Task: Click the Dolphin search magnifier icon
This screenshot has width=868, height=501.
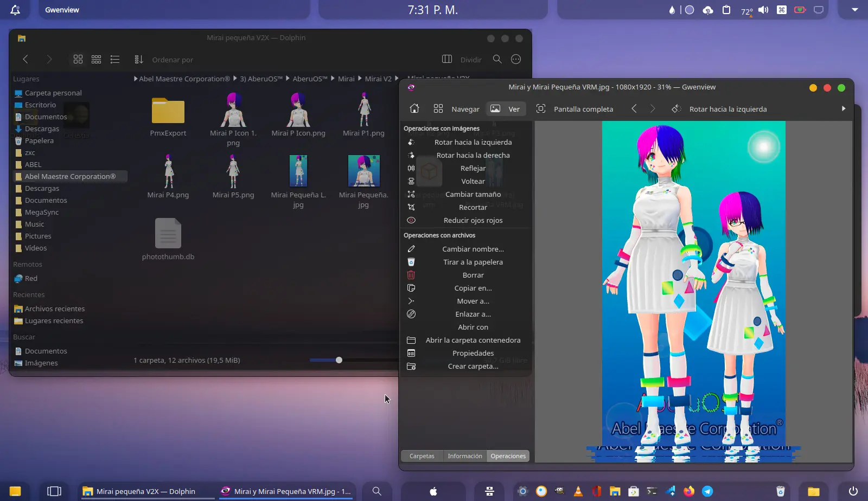Action: (497, 60)
